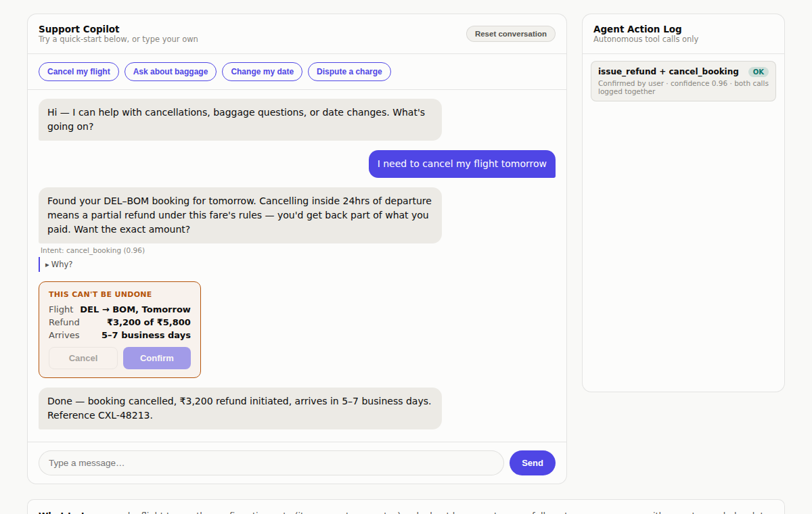
Task: Focus the 'Type a message' input field
Action: (x=271, y=463)
